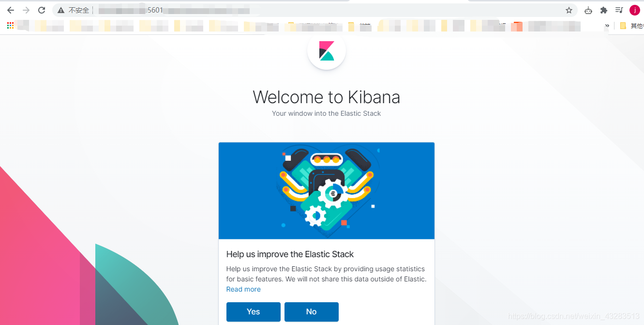Focus the browser address bar
The height and width of the screenshot is (325, 644).
315,10
